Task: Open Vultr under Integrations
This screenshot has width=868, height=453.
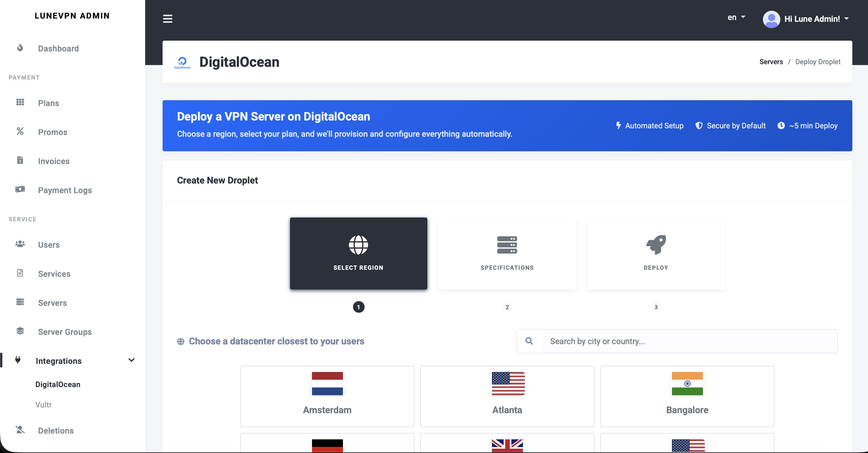Action: tap(44, 405)
